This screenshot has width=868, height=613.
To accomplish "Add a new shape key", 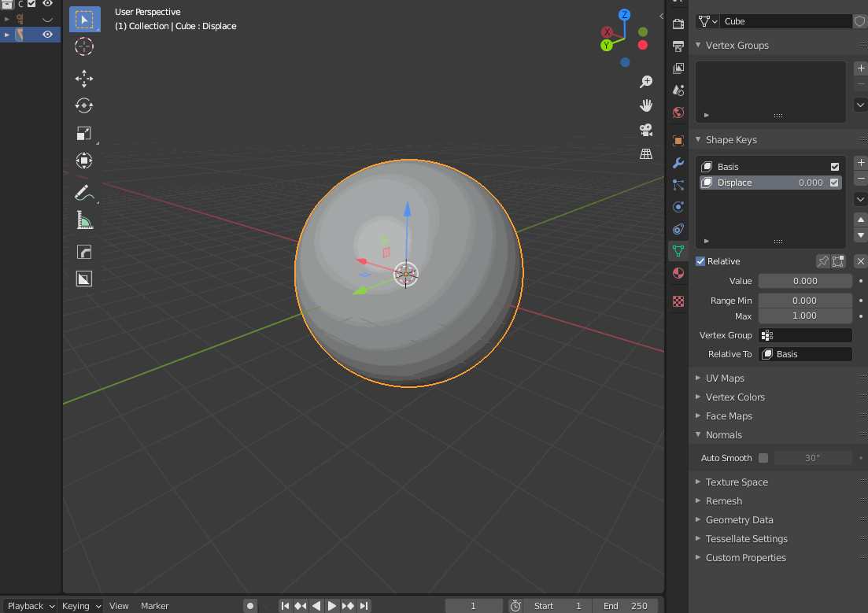I will (x=861, y=163).
